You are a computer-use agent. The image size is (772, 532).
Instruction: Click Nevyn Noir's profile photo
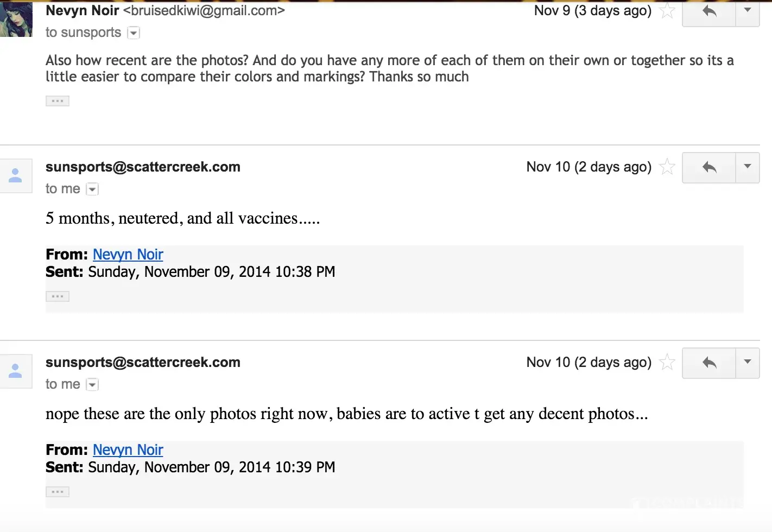point(16,20)
